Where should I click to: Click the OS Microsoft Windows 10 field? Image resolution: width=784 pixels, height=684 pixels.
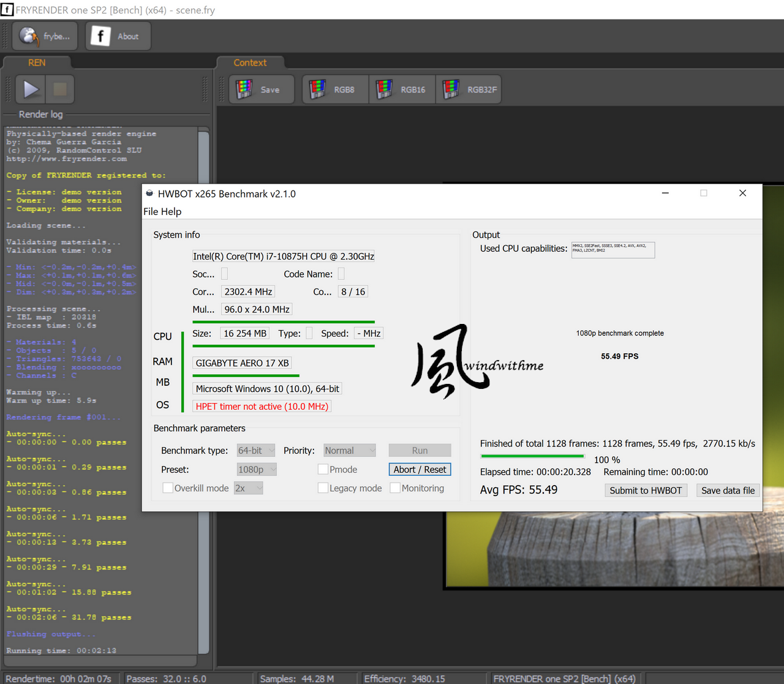[268, 389]
